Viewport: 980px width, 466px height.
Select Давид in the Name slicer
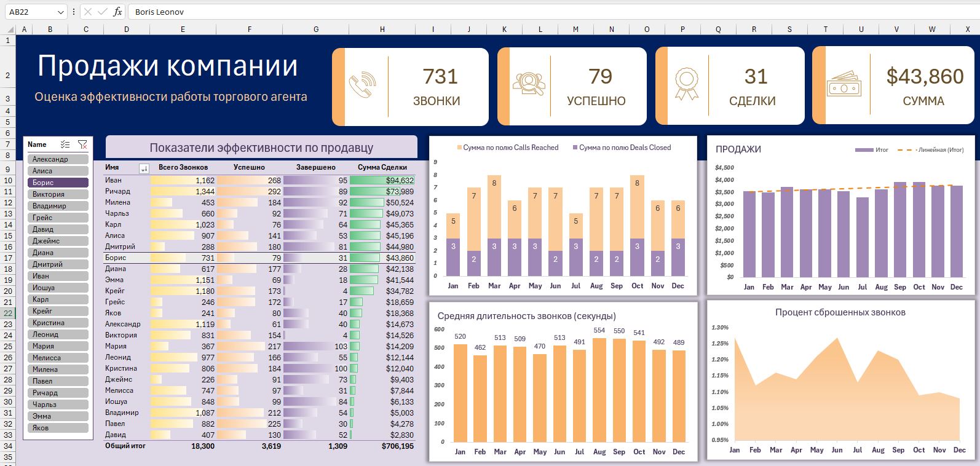tap(58, 229)
